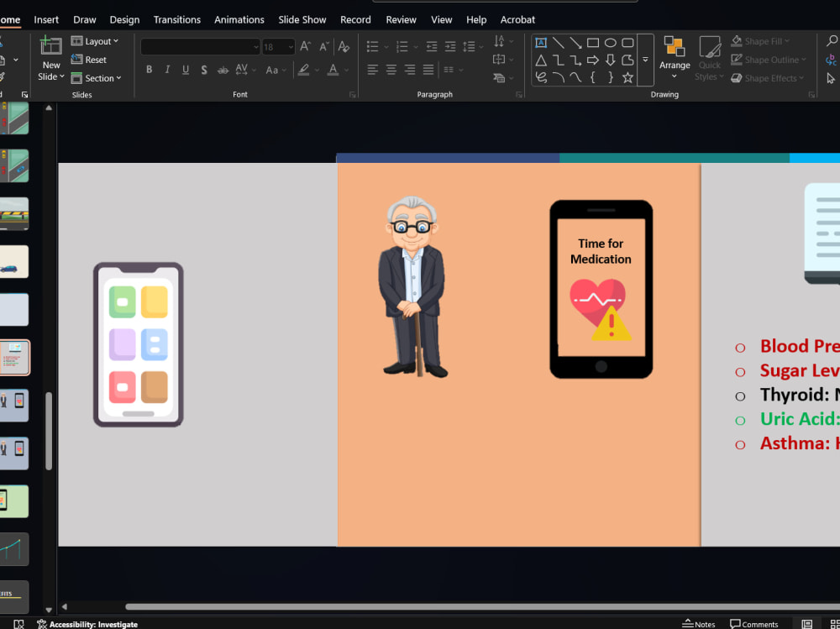Viewport: 840px width, 629px height.
Task: Open the Notes pane button
Action: pos(699,624)
